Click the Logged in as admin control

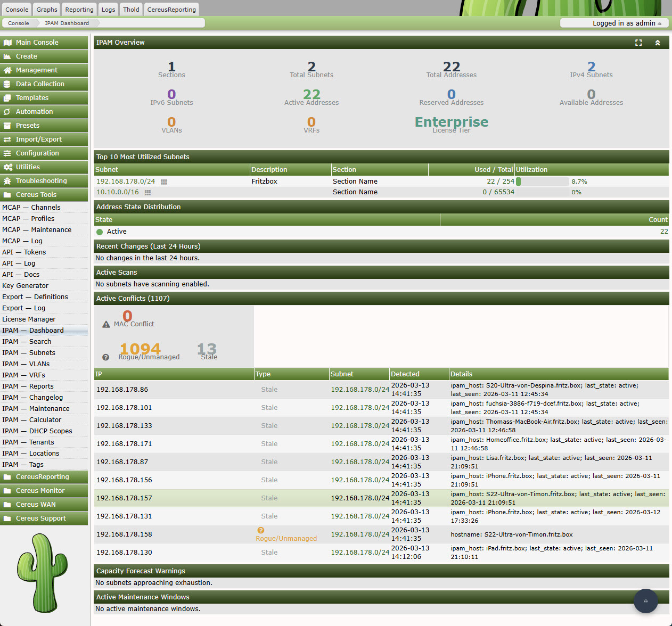pyautogui.click(x=613, y=23)
